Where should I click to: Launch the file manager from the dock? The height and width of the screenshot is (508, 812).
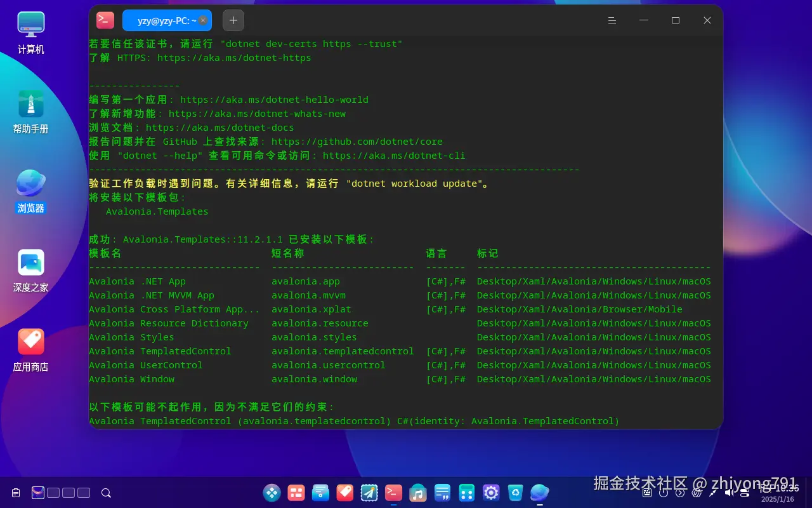pyautogui.click(x=321, y=492)
